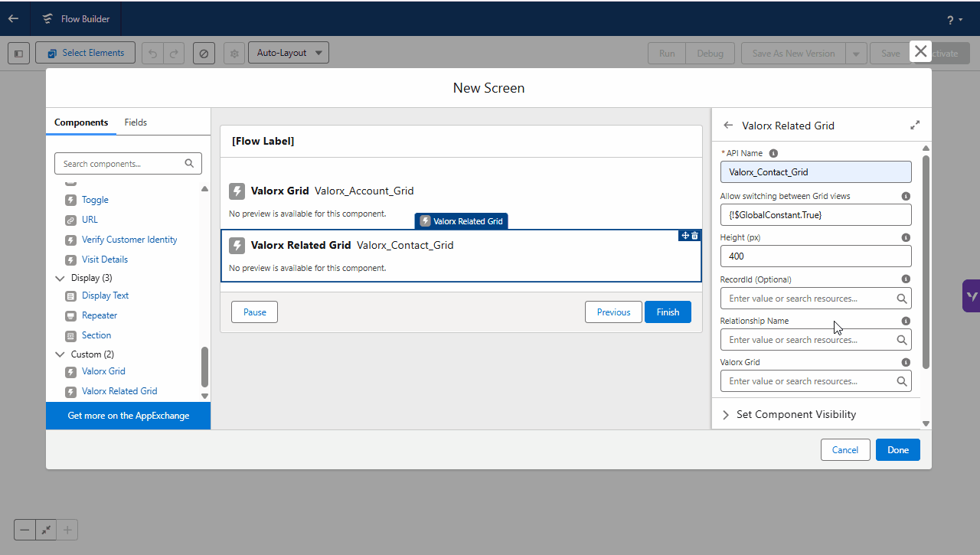Click the Allow switching between Grid views field

coord(816,215)
